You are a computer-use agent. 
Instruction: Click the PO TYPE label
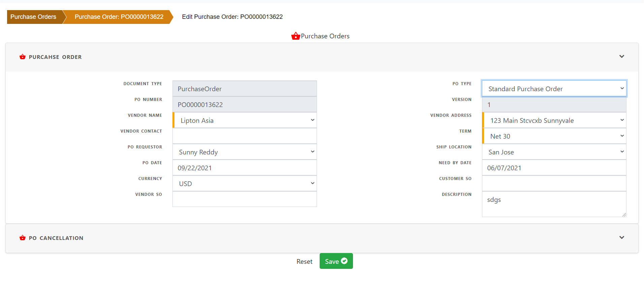pyautogui.click(x=462, y=83)
